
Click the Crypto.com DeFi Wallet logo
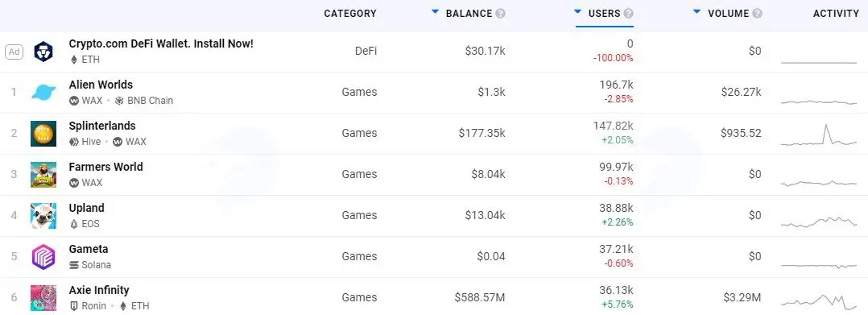(43, 52)
